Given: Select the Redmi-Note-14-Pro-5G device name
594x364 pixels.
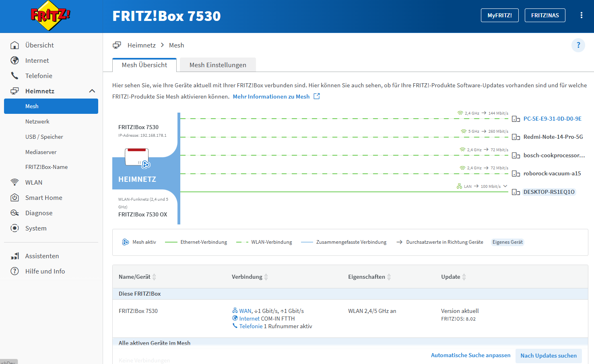Looking at the screenshot, I should (x=553, y=137).
